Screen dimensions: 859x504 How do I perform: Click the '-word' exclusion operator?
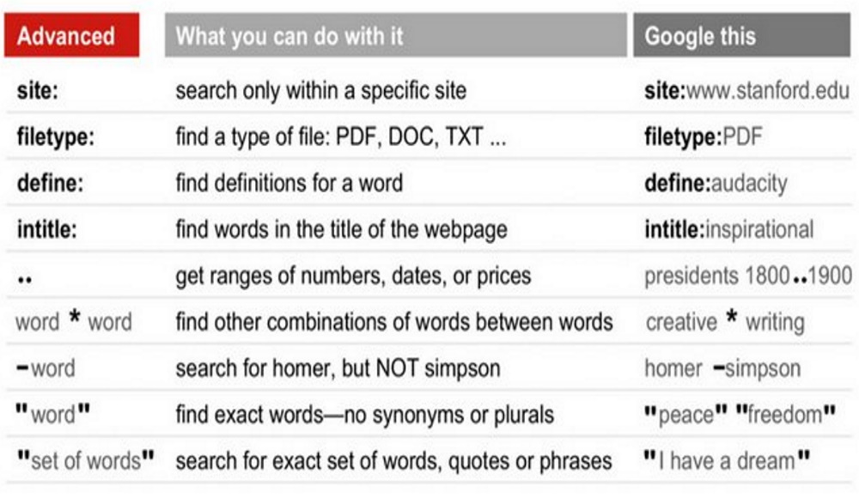pos(46,368)
